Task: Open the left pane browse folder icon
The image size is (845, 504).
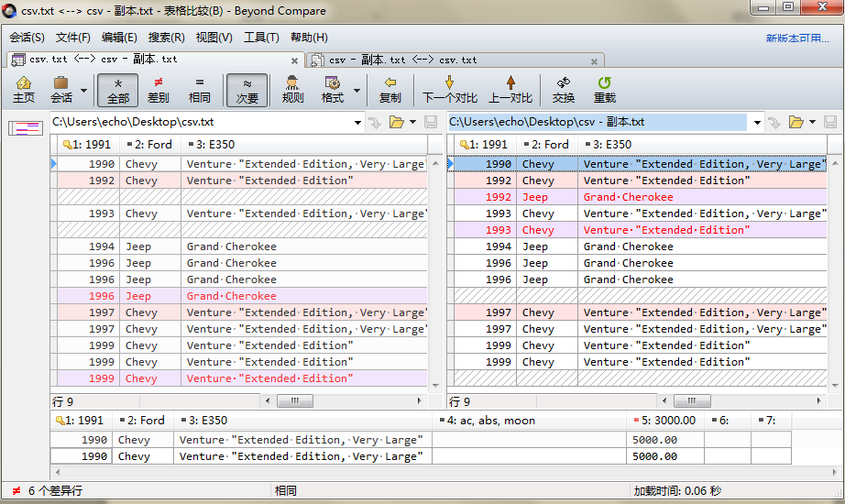Action: (x=397, y=122)
